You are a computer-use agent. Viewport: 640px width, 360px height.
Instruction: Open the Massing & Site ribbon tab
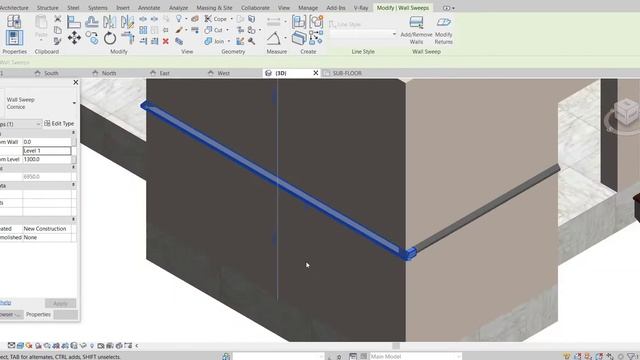point(214,8)
